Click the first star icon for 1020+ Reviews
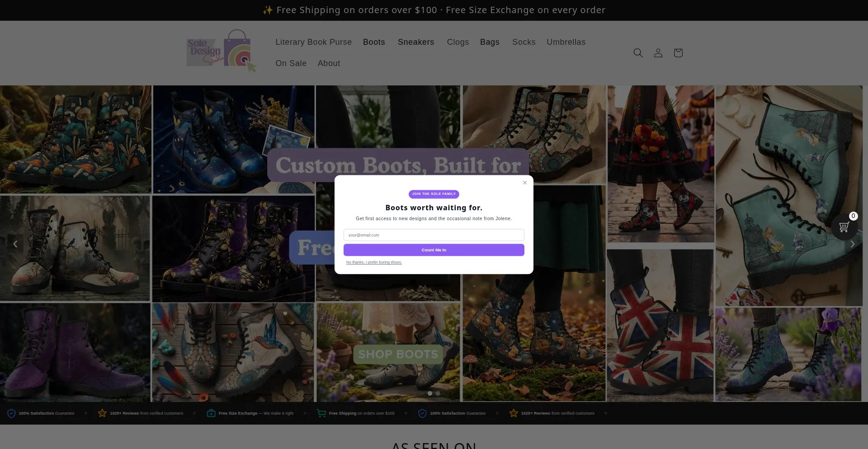 click(102, 413)
